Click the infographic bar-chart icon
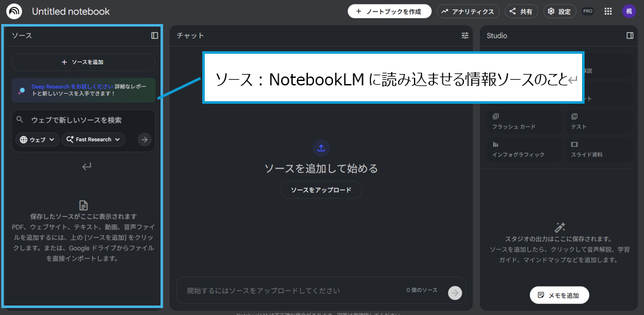This screenshot has width=644, height=315. pos(495,144)
